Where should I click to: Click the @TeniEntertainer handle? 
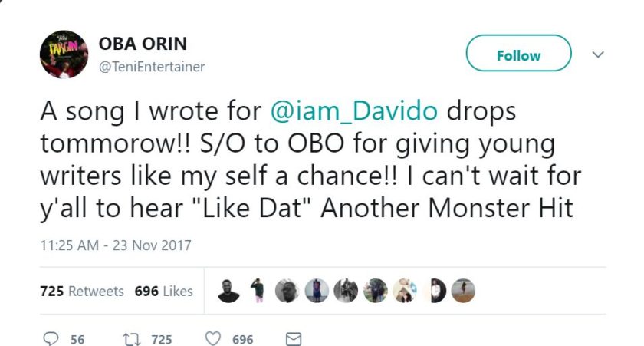click(x=152, y=67)
